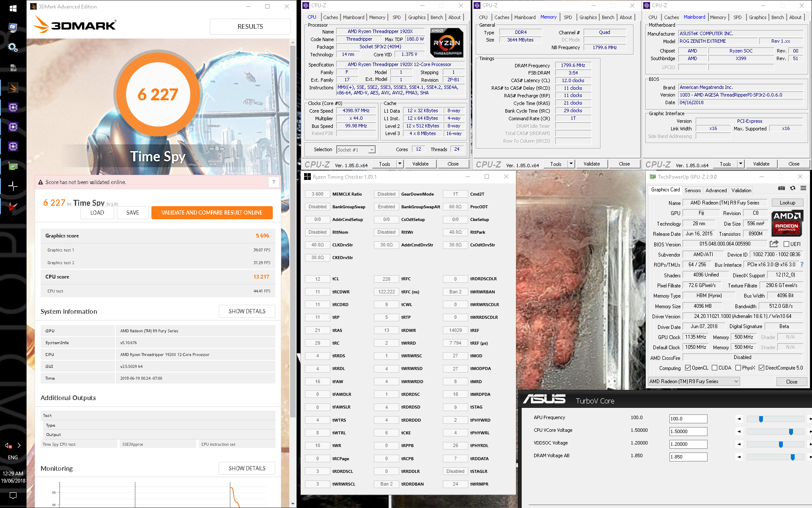Image resolution: width=812 pixels, height=508 pixels.
Task: Click the SAVE button in 3DMark
Action: coord(132,213)
